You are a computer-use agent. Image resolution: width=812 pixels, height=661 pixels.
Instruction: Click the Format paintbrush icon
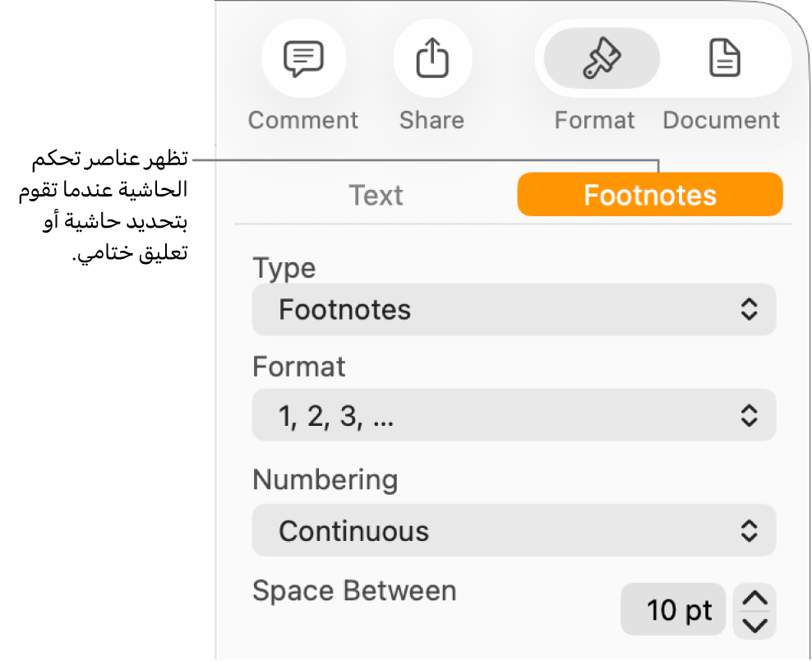tap(602, 59)
